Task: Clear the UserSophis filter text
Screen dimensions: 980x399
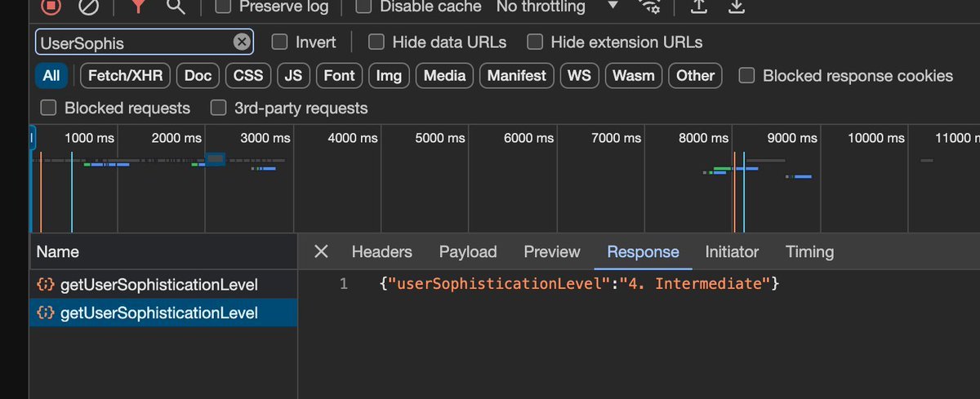Action: pos(242,42)
